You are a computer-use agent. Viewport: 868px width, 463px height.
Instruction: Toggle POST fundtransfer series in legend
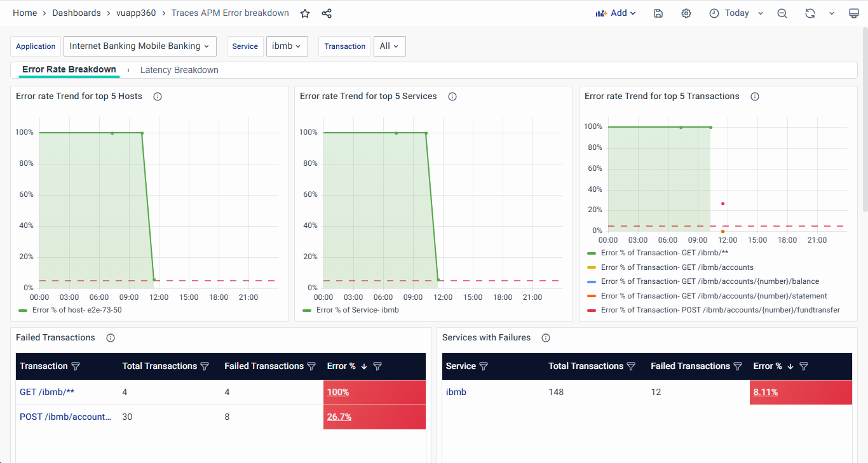point(720,310)
